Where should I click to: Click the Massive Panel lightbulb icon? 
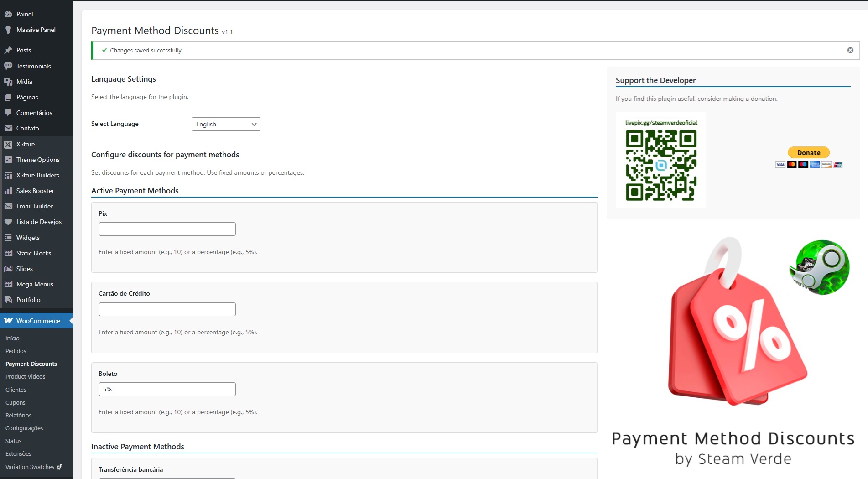click(x=8, y=30)
